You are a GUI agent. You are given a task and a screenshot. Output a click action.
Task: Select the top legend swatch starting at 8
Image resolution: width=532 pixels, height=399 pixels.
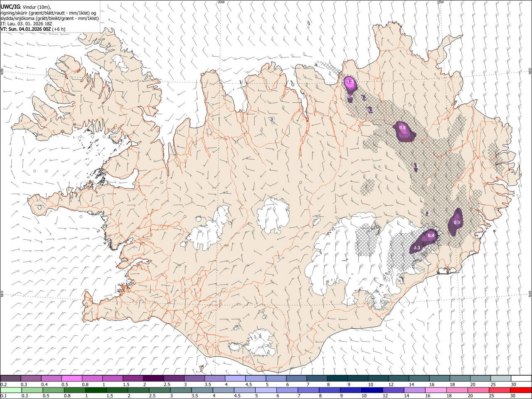click(337, 379)
